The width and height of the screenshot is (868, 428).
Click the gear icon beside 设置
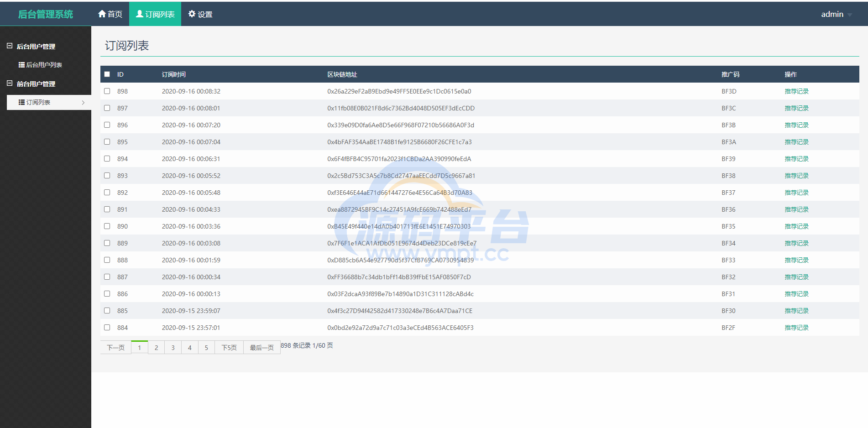click(x=192, y=14)
